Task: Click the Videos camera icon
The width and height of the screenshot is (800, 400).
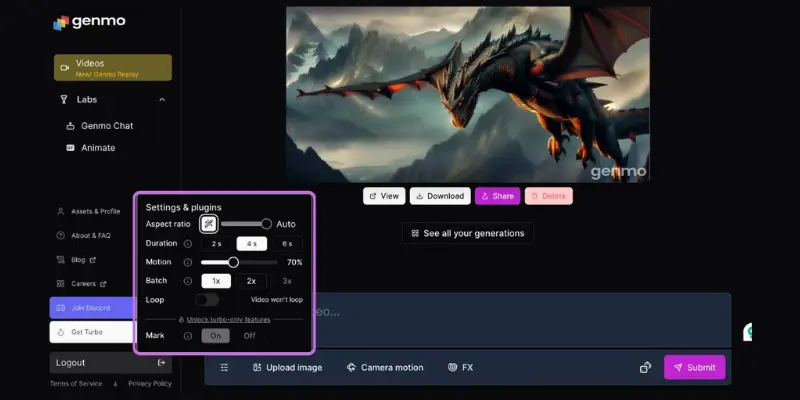Action: [64, 67]
